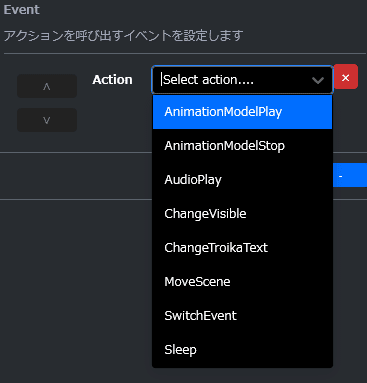Click the bold Action label

(x=112, y=80)
